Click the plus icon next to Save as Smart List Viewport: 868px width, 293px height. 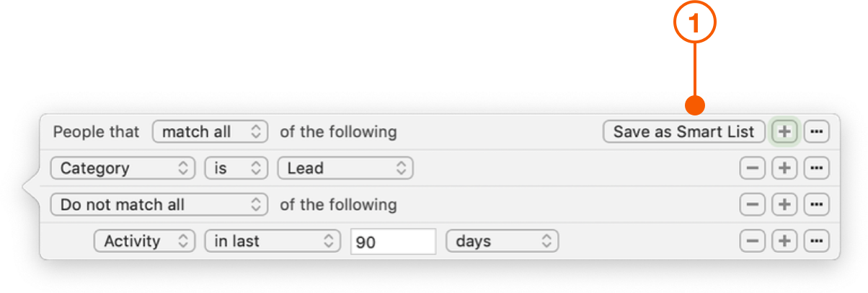click(784, 132)
